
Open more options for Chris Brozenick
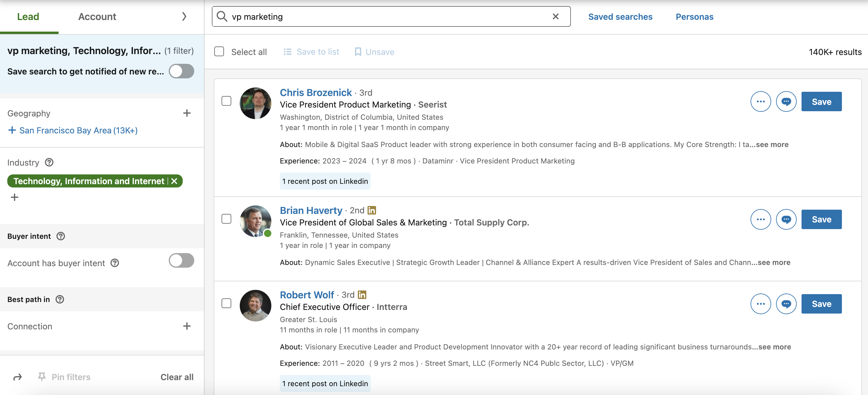coord(761,101)
